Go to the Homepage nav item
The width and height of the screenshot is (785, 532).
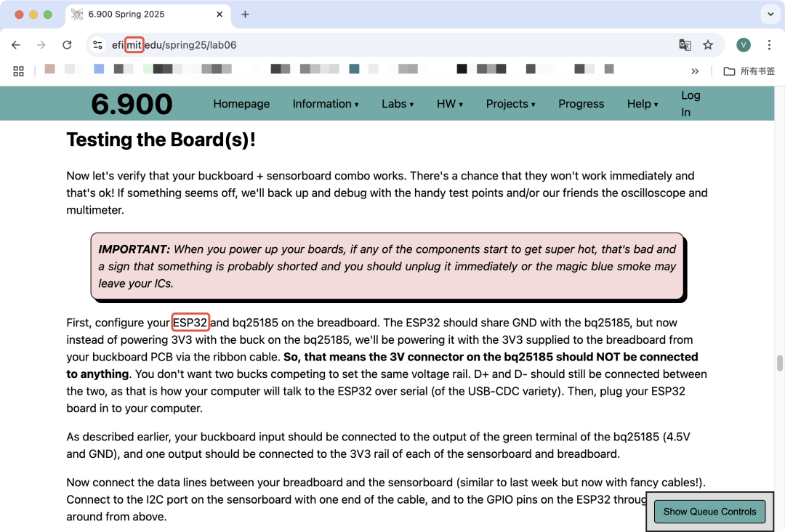point(241,104)
